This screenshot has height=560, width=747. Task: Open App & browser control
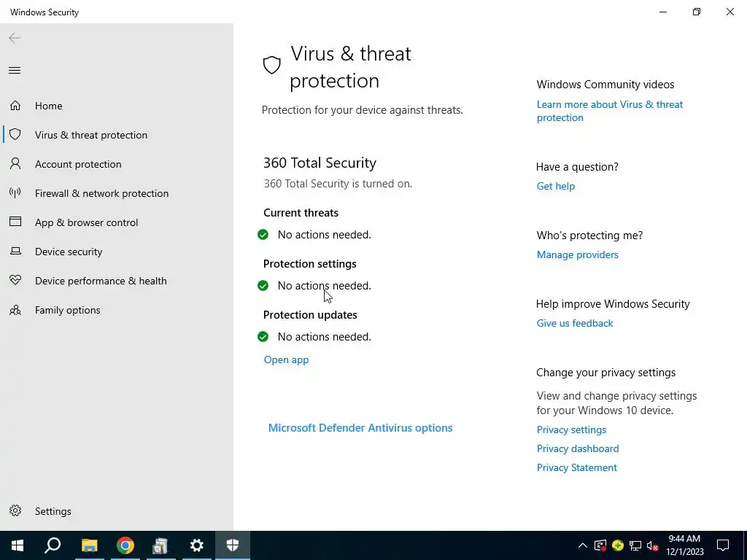point(86,222)
